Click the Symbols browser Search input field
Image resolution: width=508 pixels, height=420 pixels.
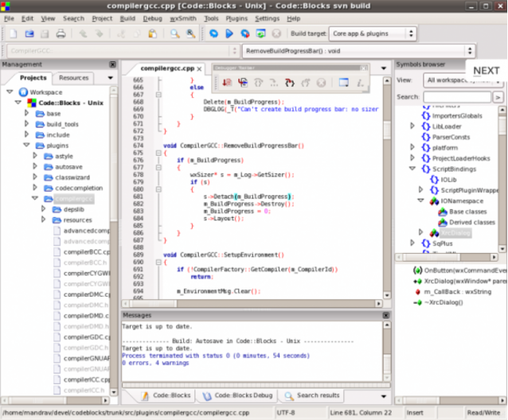tap(456, 97)
